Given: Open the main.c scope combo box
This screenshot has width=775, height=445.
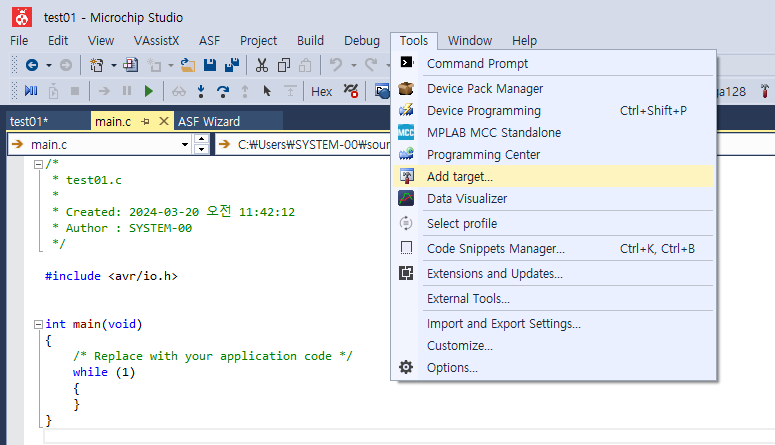Looking at the screenshot, I should click(x=100, y=144).
